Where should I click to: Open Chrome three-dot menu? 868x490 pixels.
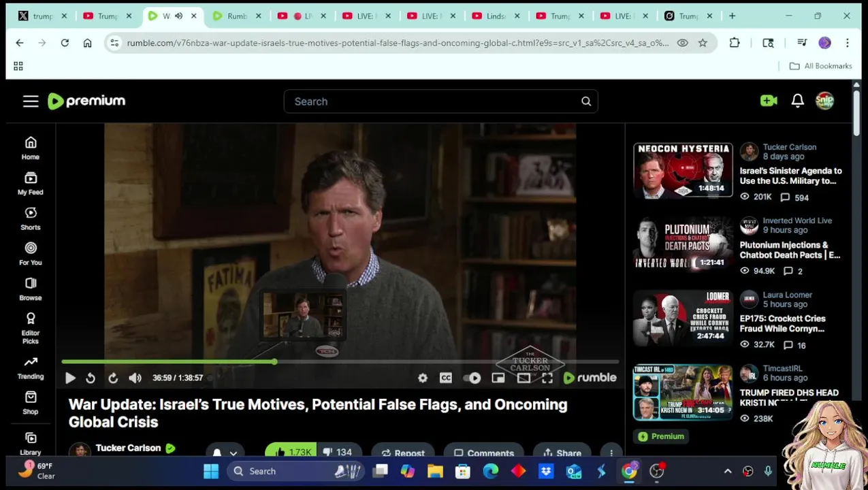[847, 43]
